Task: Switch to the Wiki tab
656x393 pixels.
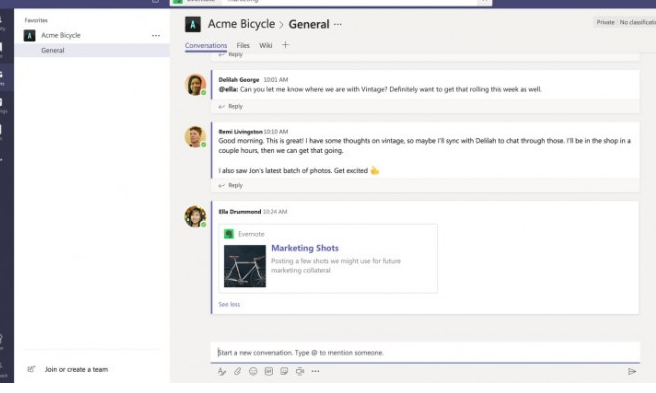Action: click(266, 45)
